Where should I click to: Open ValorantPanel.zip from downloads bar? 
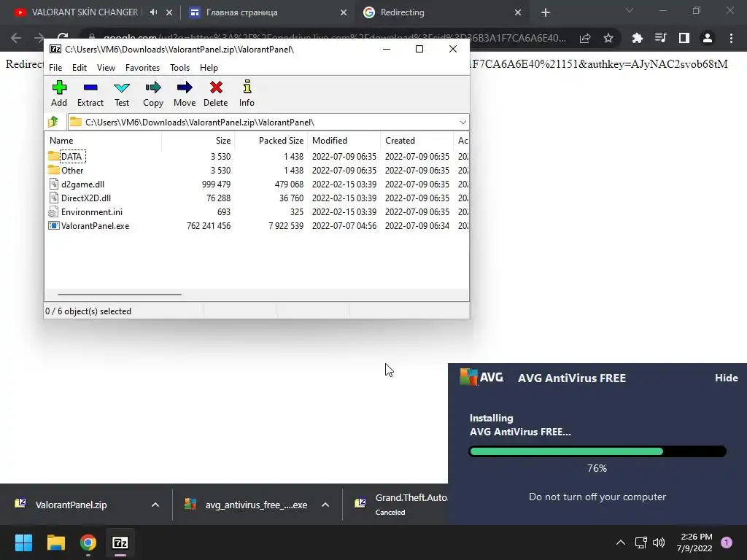(71, 505)
